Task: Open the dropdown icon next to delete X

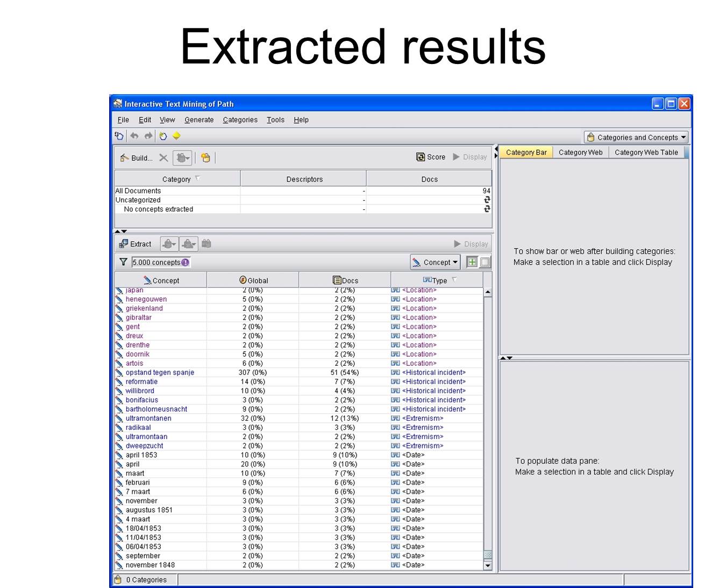Action: (x=182, y=158)
